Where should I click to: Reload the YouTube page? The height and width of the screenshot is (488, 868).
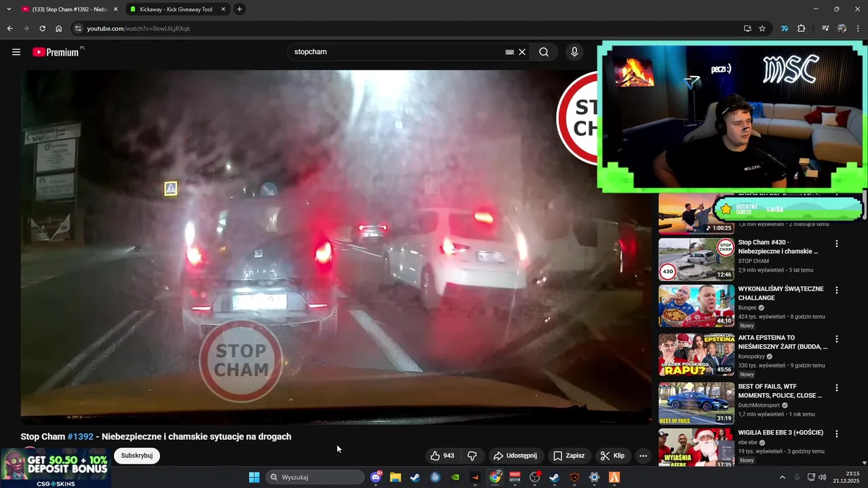(x=42, y=28)
